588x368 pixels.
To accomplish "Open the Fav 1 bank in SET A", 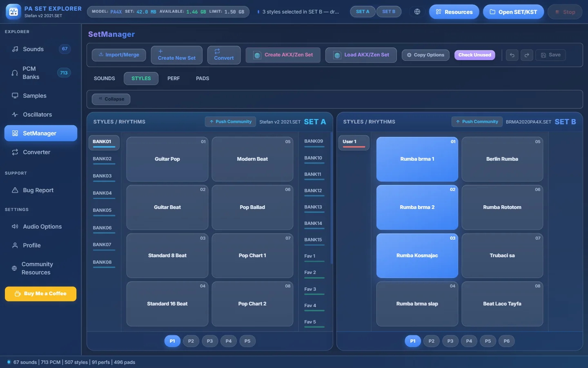I will pyautogui.click(x=314, y=256).
